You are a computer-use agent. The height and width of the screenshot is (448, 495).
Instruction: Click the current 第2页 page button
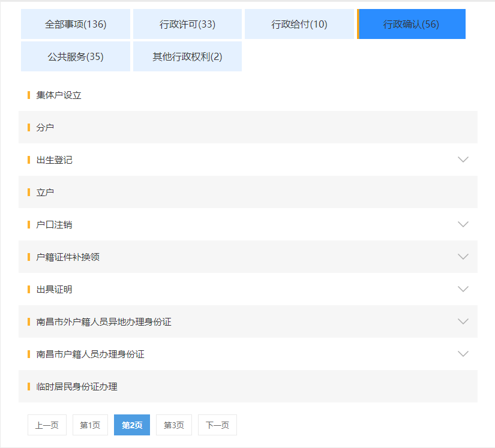132,425
